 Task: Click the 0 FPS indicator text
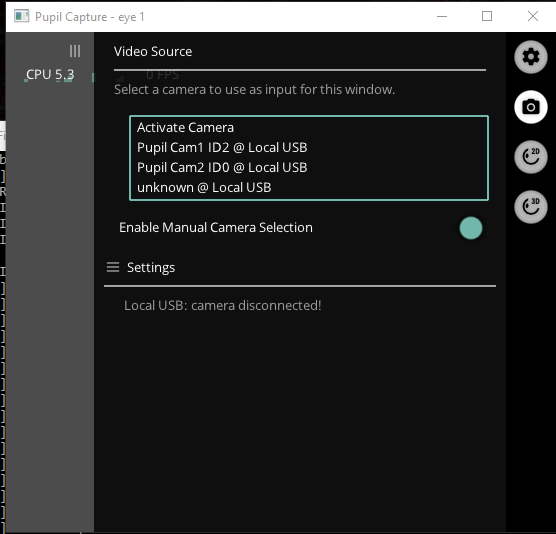pyautogui.click(x=162, y=74)
